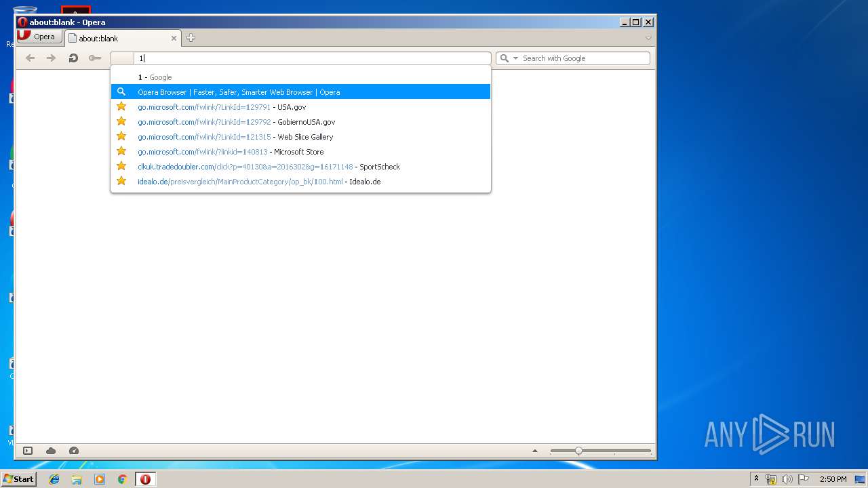Open the Idealo.de bookmark suggestion
The width and height of the screenshot is (868, 488).
click(300, 182)
